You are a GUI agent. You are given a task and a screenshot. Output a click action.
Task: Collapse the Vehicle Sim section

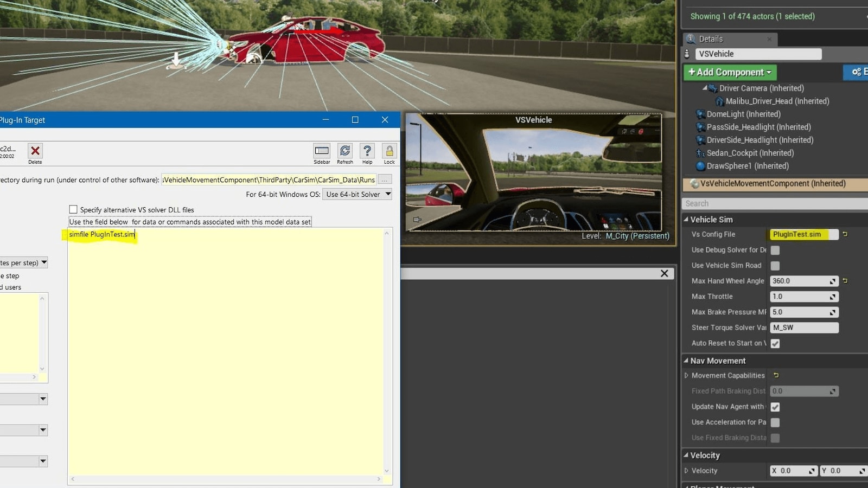coord(686,220)
